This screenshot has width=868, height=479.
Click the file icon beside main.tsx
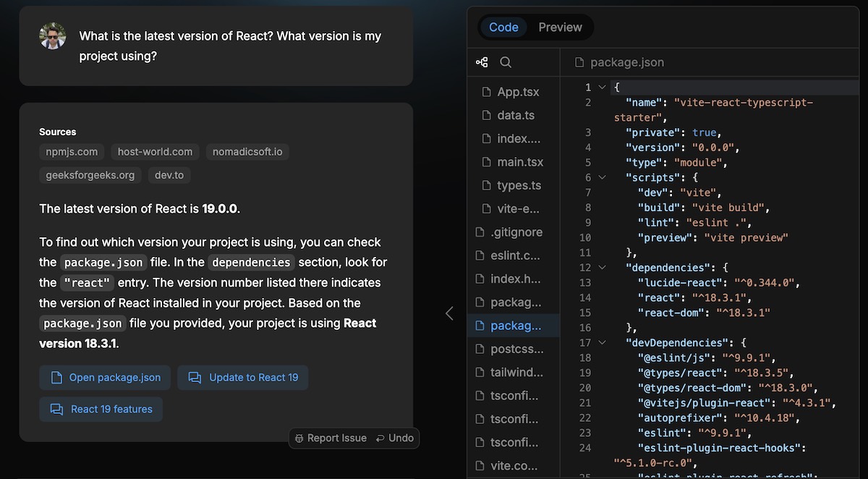[x=486, y=162]
